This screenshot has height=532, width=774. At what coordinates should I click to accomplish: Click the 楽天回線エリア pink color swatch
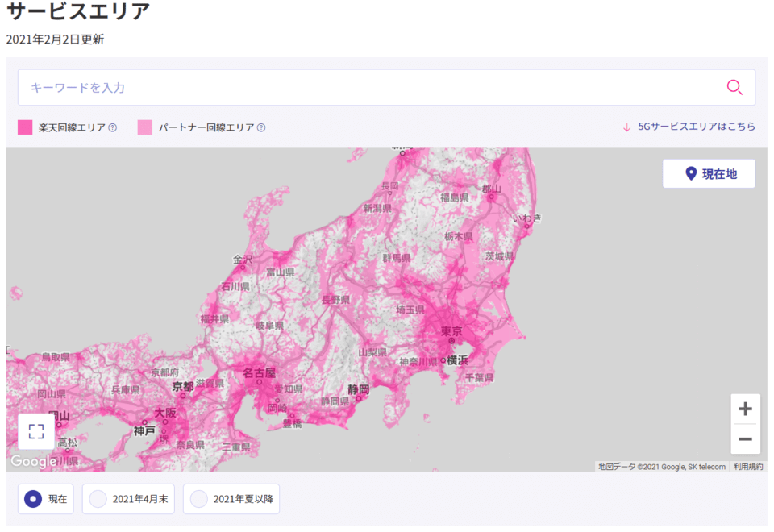[25, 127]
